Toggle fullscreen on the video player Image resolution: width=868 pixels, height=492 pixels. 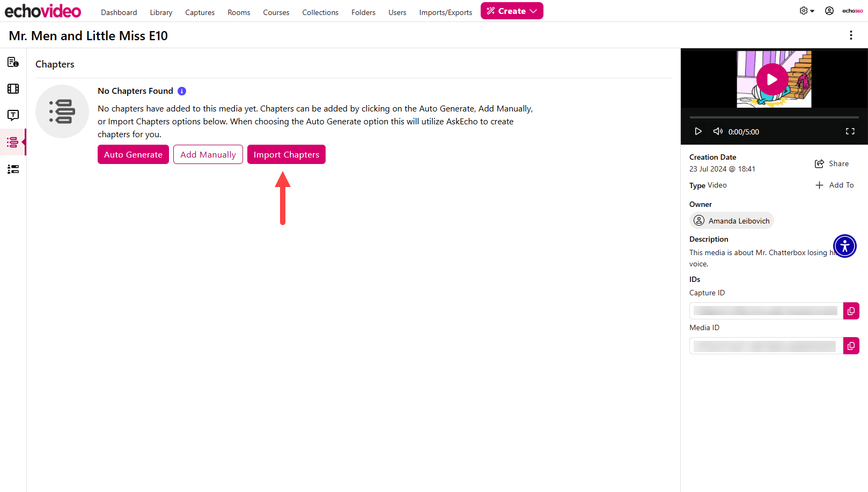click(x=850, y=131)
